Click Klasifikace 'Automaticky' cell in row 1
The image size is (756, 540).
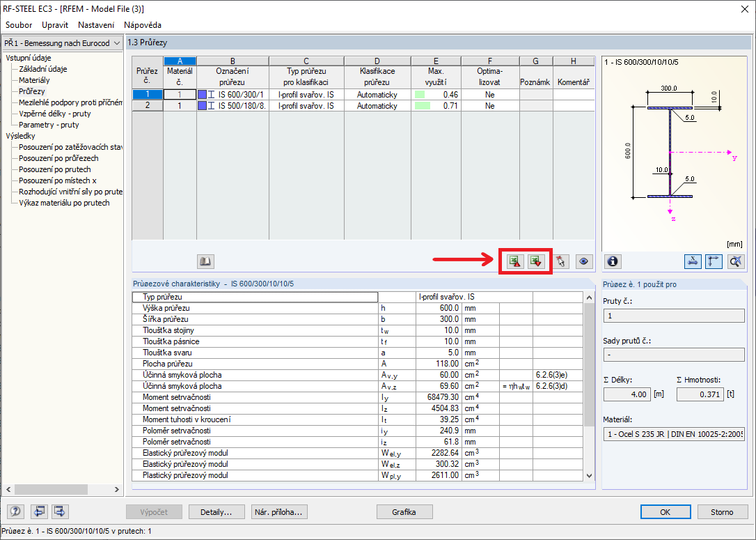pos(377,95)
